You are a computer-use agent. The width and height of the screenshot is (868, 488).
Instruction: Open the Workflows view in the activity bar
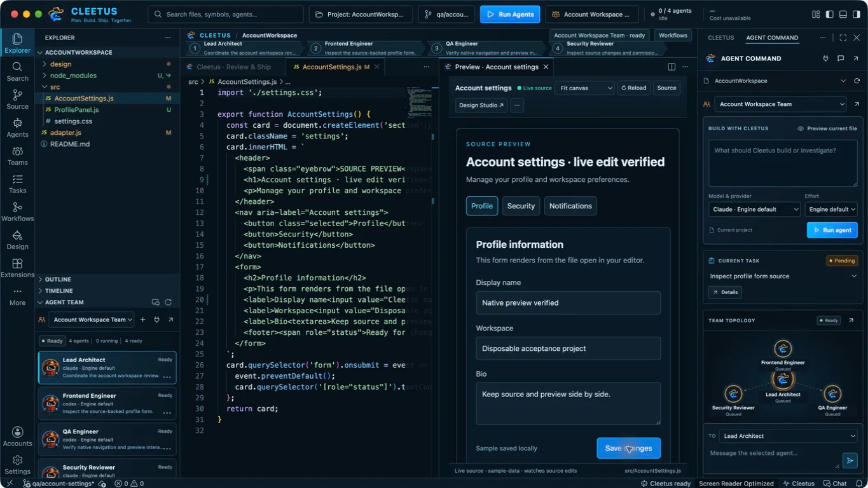(x=17, y=211)
